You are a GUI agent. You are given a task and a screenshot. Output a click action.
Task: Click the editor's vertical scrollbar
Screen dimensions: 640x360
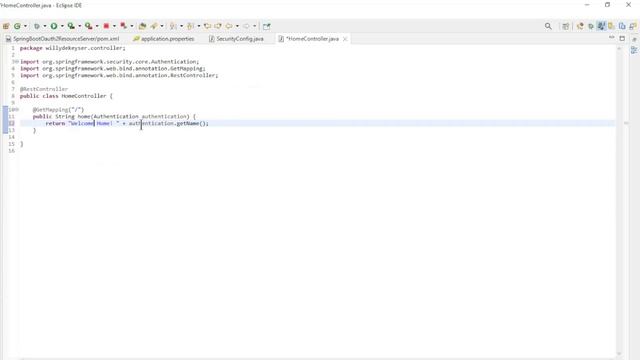[619, 200]
